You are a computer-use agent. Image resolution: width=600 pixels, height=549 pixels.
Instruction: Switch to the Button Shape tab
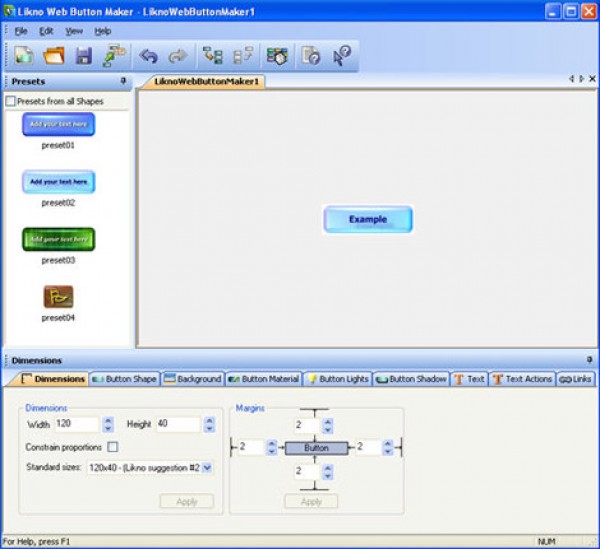pos(124,379)
